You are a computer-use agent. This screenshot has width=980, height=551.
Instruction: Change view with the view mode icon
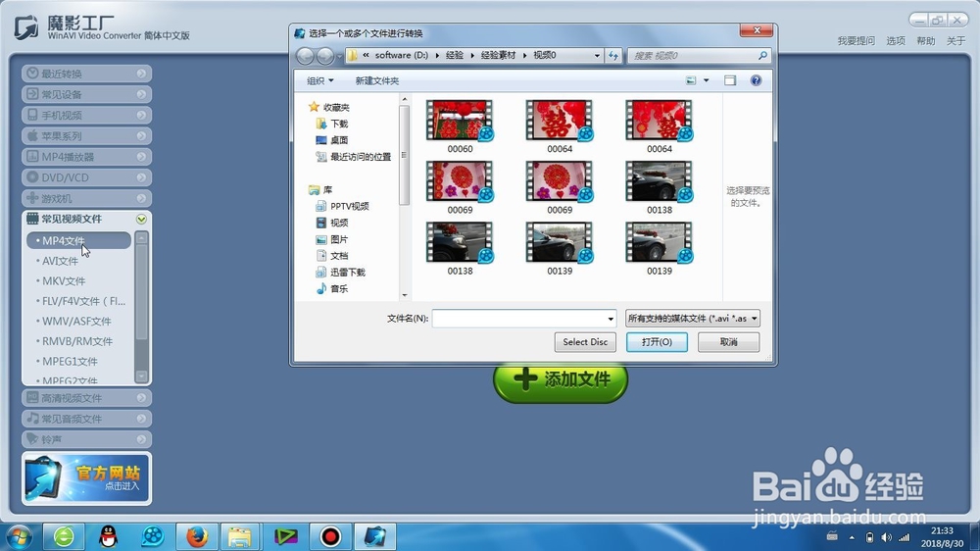(x=691, y=80)
